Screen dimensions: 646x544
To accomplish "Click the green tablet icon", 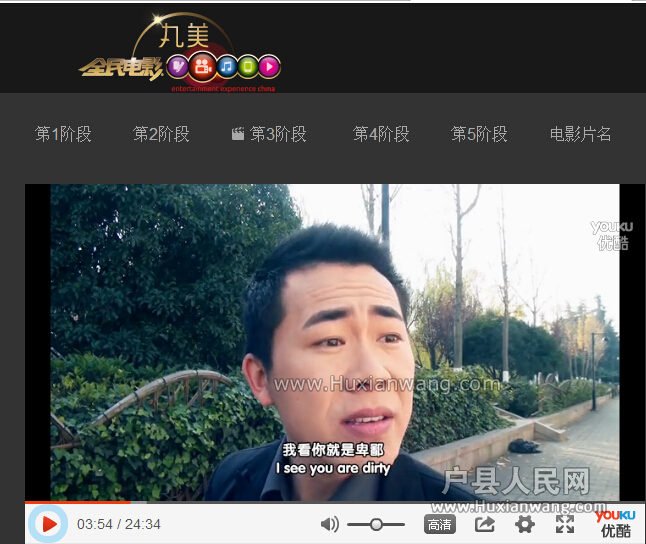I will pos(248,66).
